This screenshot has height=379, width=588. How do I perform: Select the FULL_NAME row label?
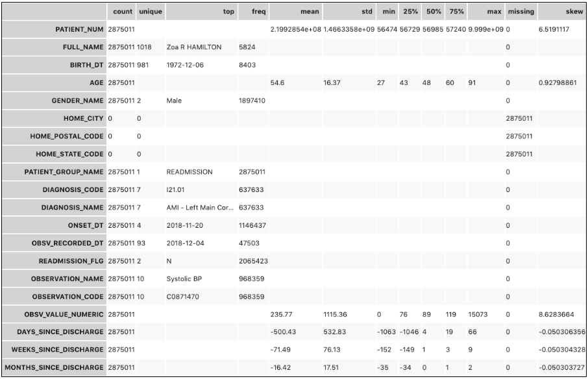[x=55, y=47]
